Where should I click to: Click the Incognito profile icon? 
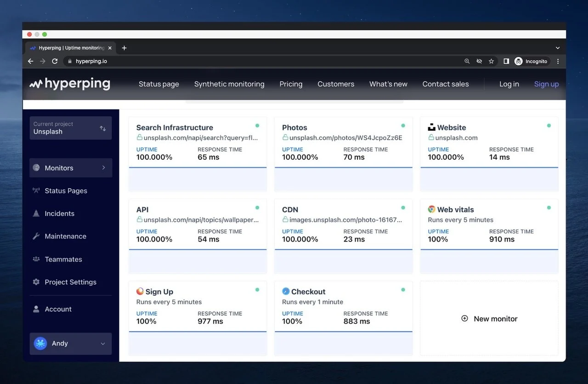click(518, 61)
